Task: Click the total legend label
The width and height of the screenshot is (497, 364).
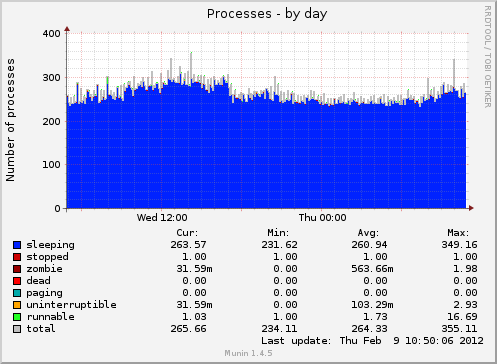Action: 41,329
